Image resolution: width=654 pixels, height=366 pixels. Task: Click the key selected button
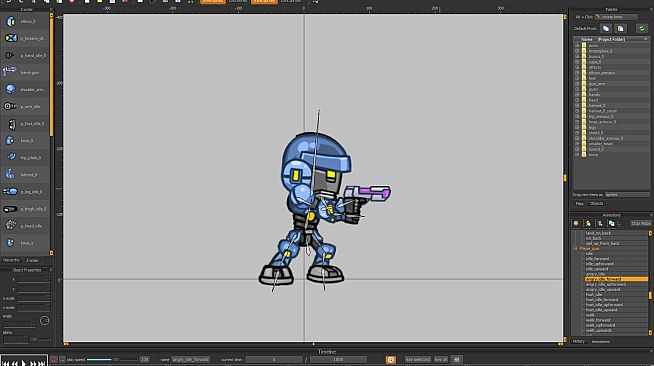[x=418, y=359]
